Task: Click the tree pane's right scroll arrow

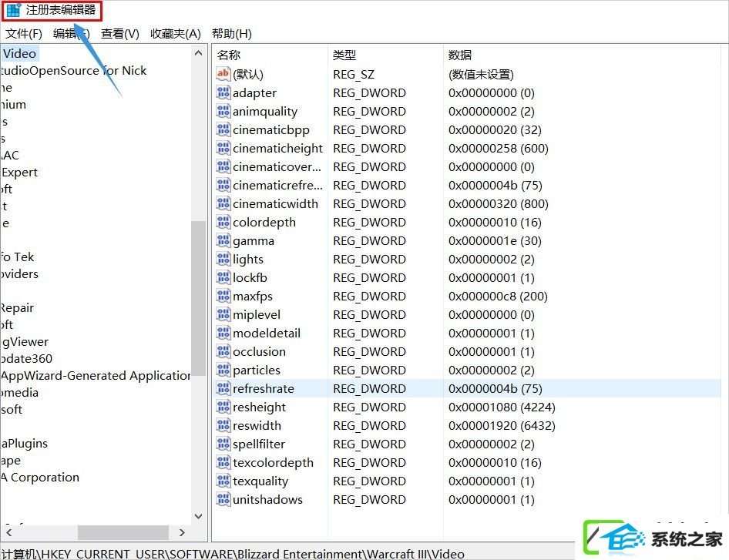Action: pyautogui.click(x=182, y=532)
